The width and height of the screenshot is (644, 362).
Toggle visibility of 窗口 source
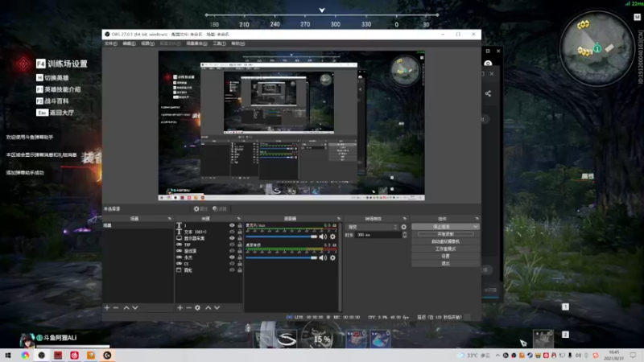point(232,270)
